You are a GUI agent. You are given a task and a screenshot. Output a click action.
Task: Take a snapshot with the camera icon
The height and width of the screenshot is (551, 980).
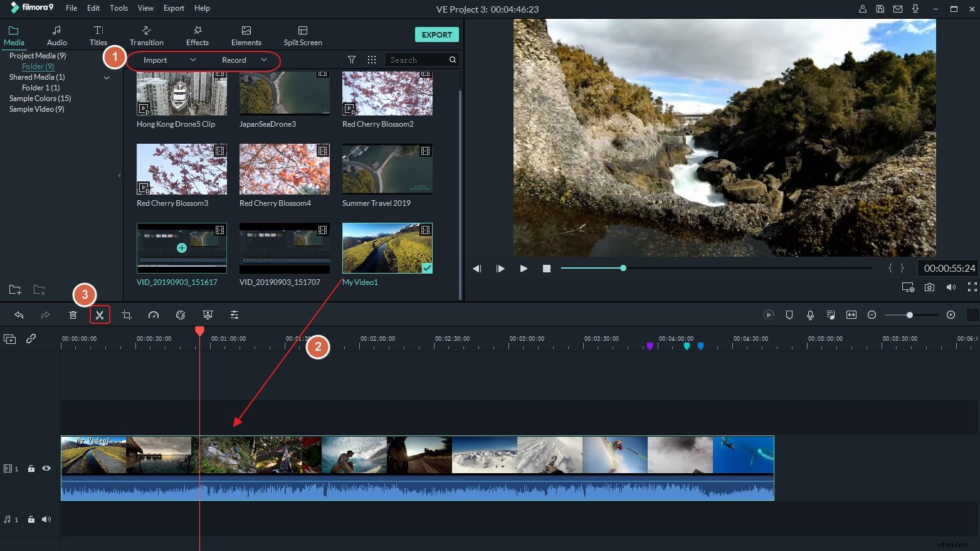(929, 287)
